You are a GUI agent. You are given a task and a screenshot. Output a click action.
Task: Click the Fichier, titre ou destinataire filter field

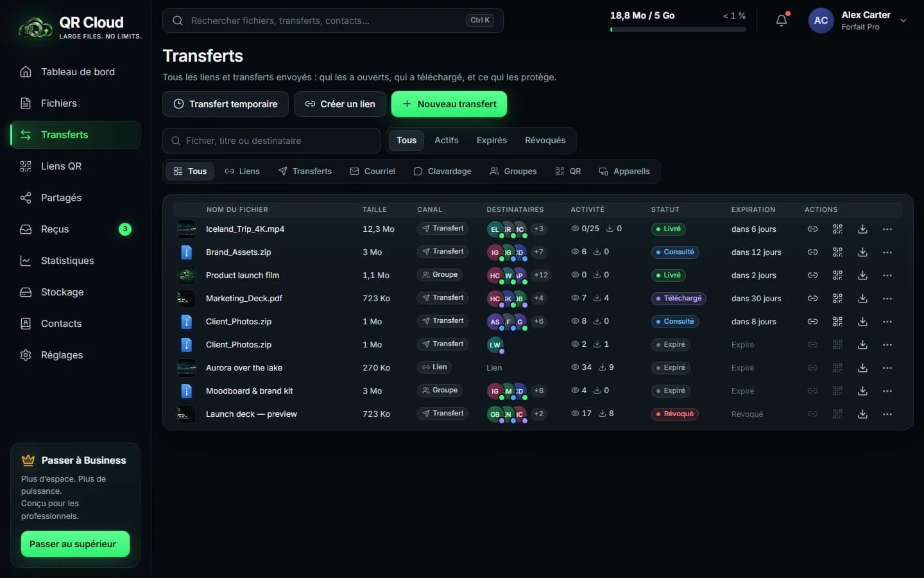click(271, 141)
